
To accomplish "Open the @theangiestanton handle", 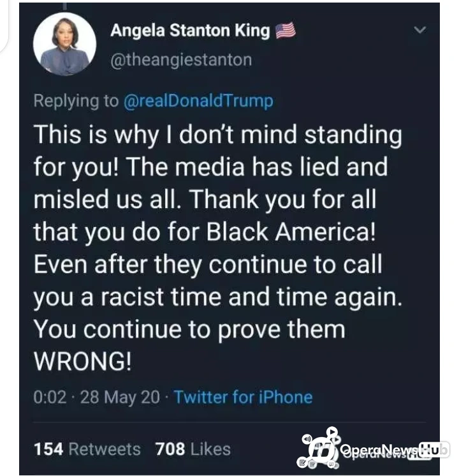I will [181, 60].
